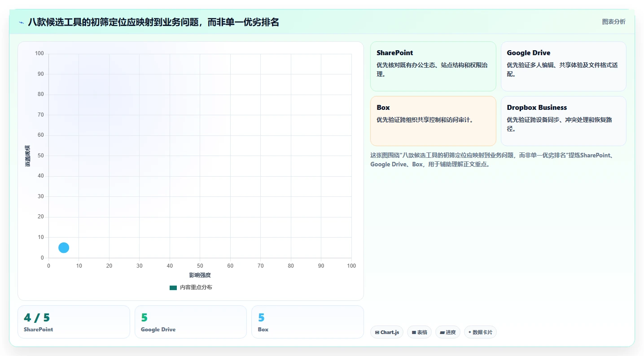Click the text 优先验证跨设备同步
Viewport: 644px width, 356px height.
coord(560,124)
